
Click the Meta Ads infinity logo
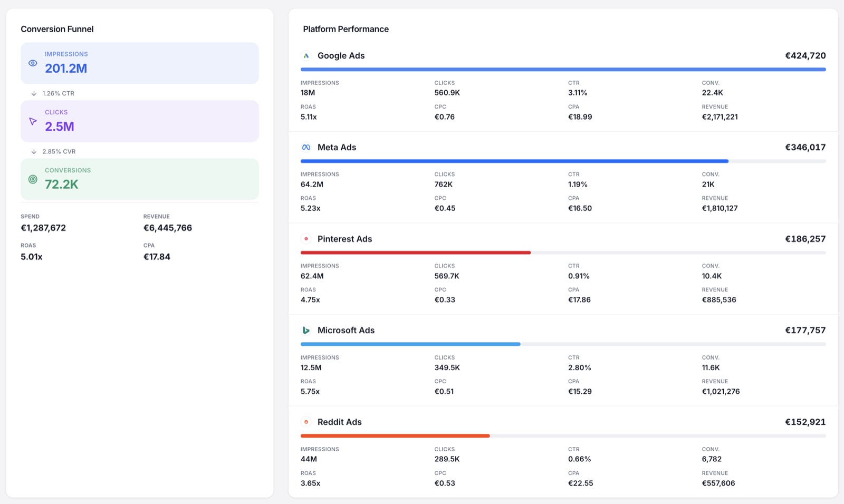(x=306, y=147)
